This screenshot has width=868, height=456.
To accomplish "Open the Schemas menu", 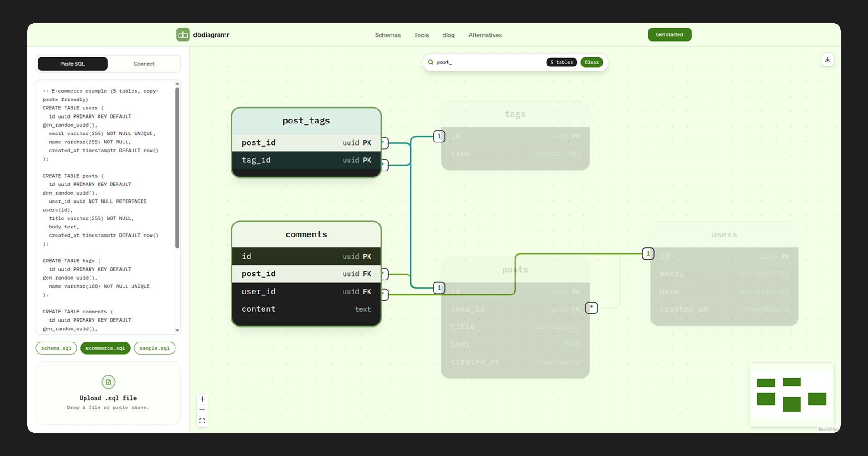I will point(387,35).
